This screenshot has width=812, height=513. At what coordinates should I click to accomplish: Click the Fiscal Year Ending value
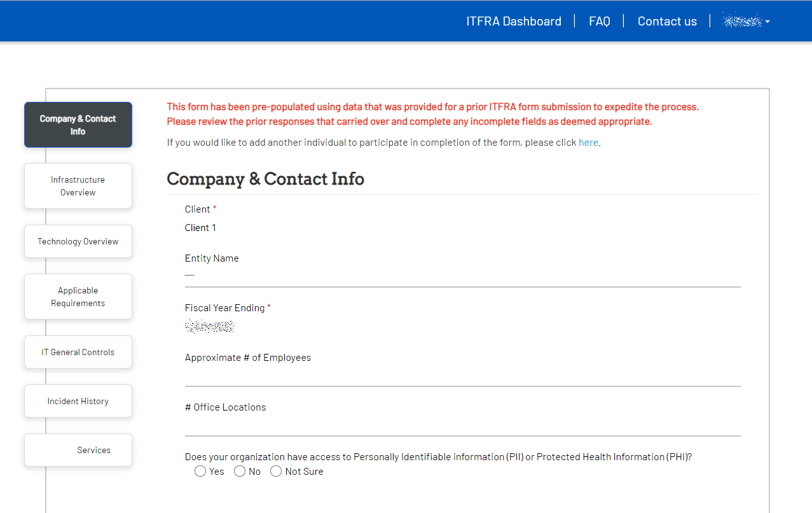pos(210,325)
